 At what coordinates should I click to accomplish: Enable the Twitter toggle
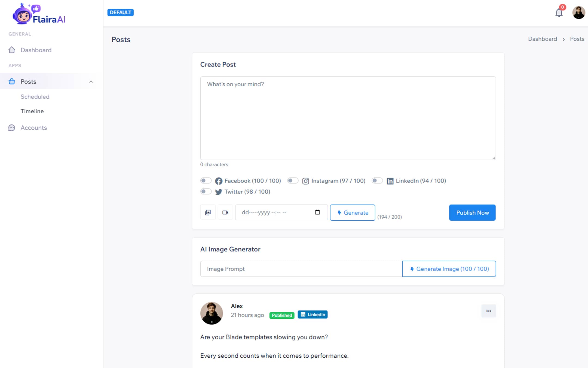pyautogui.click(x=206, y=191)
